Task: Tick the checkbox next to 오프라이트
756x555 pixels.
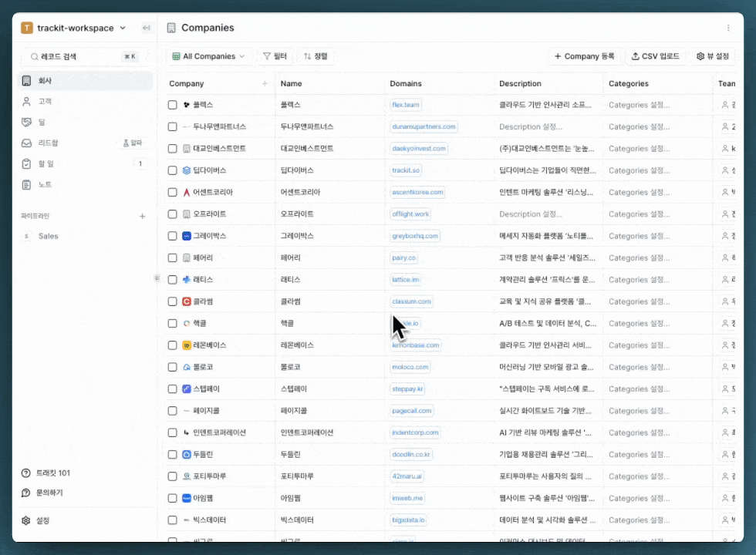Action: click(172, 214)
